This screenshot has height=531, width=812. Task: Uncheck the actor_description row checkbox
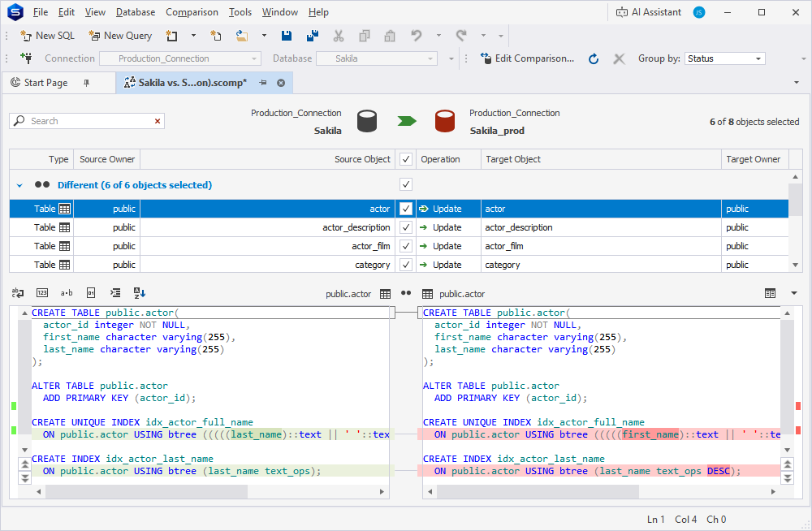coord(406,227)
